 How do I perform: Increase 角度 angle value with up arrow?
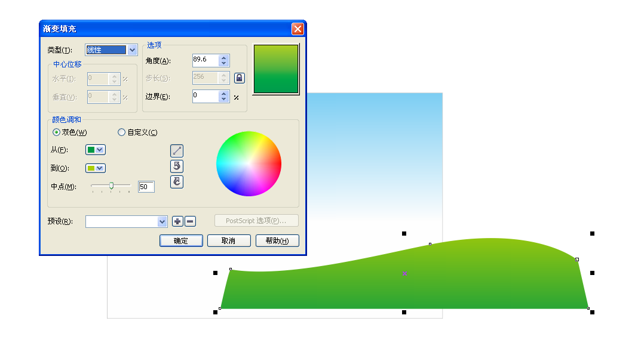[223, 58]
